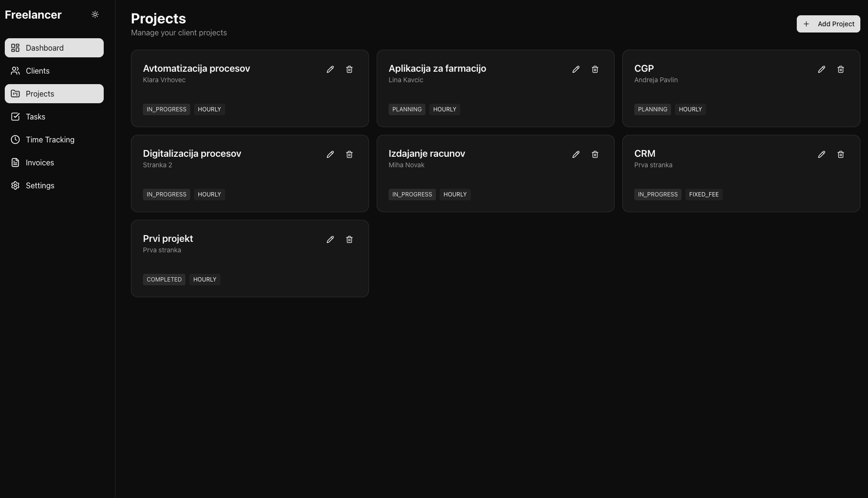
Task: Delete the Digitalizacija procesov project
Action: point(349,154)
